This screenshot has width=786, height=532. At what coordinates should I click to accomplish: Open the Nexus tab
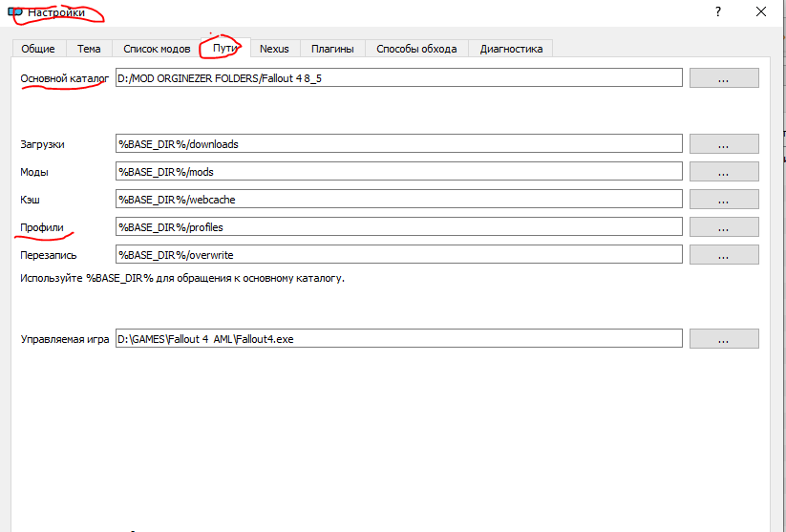coord(274,49)
